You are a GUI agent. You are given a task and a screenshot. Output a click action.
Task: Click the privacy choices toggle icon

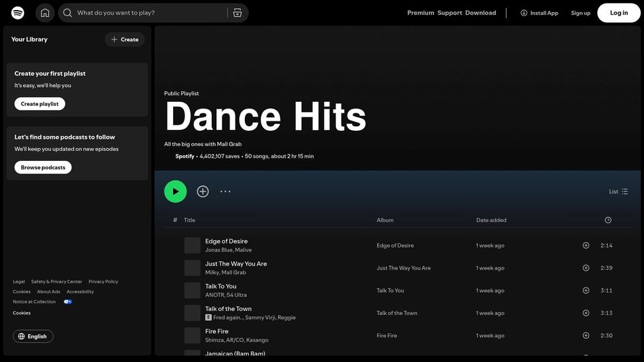tap(68, 302)
